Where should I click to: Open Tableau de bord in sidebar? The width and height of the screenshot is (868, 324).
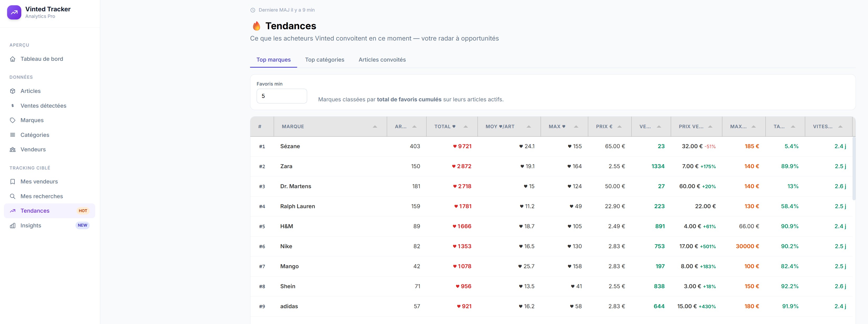pos(49,59)
